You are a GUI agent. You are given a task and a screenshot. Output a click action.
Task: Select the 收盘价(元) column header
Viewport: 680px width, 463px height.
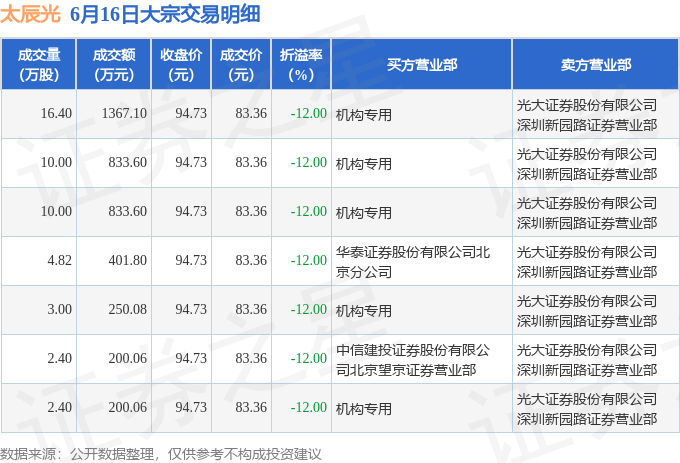[181, 65]
